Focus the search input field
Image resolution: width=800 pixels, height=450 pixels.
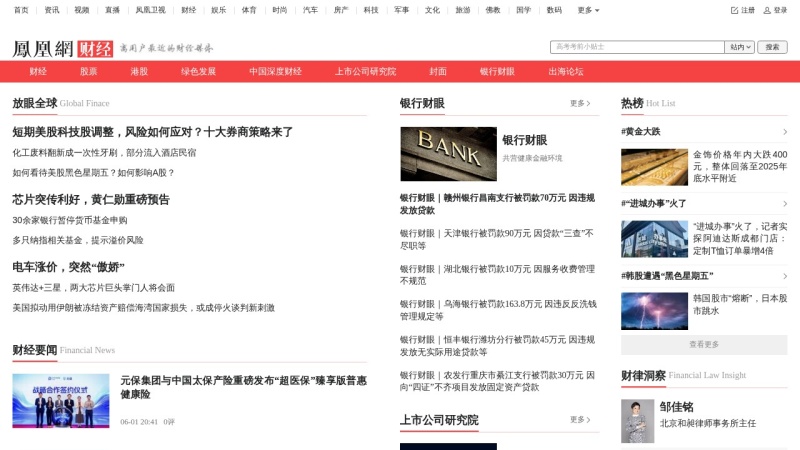pyautogui.click(x=637, y=47)
